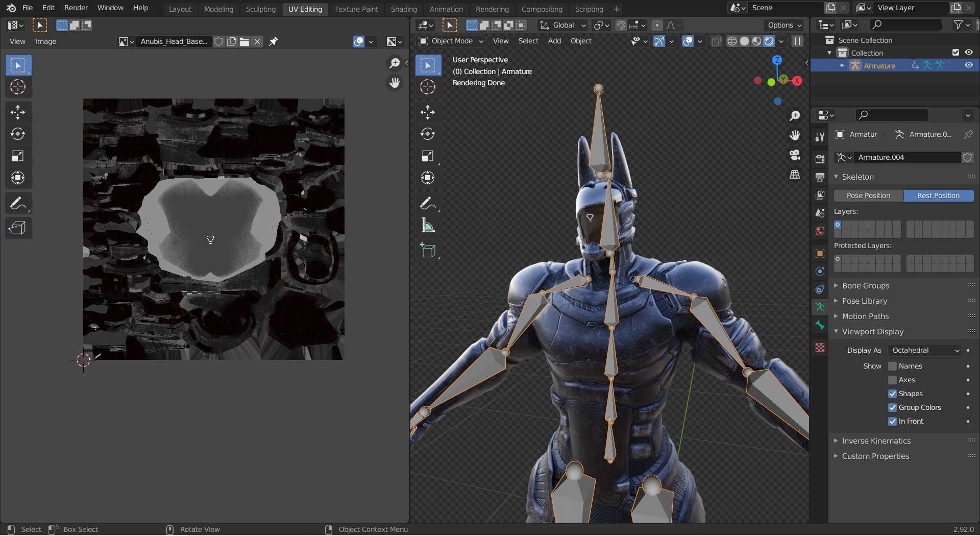Open the Object Mode dropdown
This screenshot has width=980, height=536.
451,41
